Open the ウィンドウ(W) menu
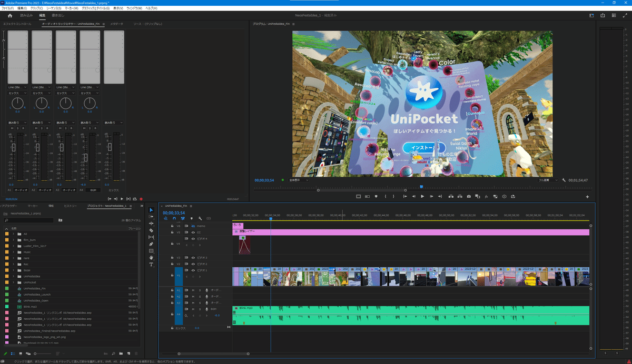 tap(133, 8)
